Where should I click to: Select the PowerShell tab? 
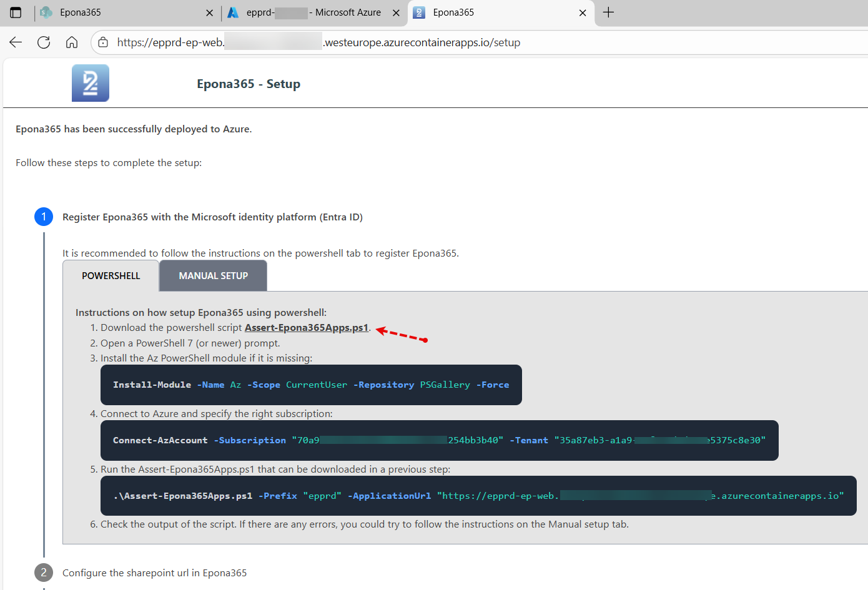(x=111, y=276)
